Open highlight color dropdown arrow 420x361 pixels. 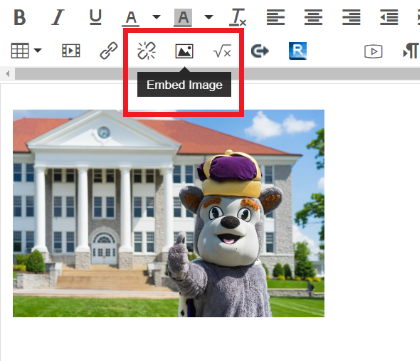pyautogui.click(x=209, y=17)
